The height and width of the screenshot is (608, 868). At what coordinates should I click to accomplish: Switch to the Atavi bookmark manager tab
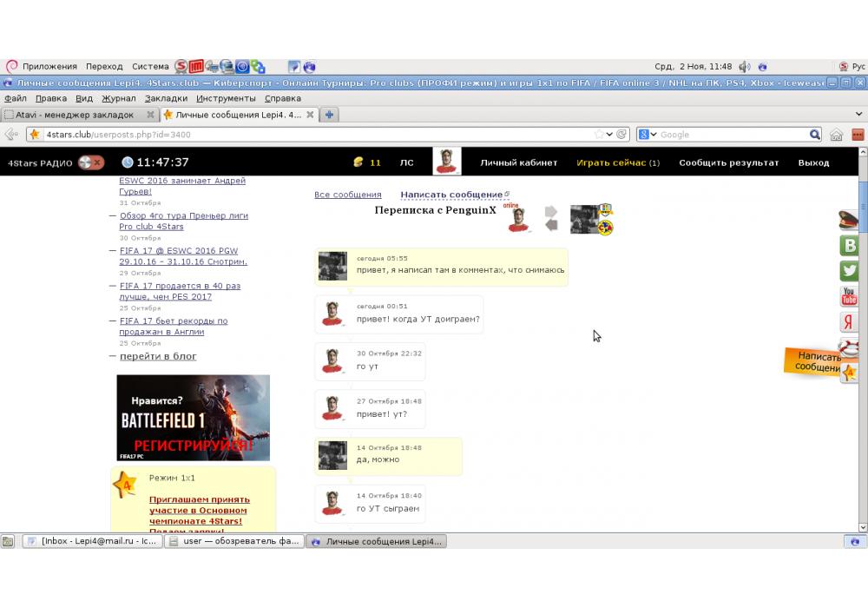[x=74, y=115]
